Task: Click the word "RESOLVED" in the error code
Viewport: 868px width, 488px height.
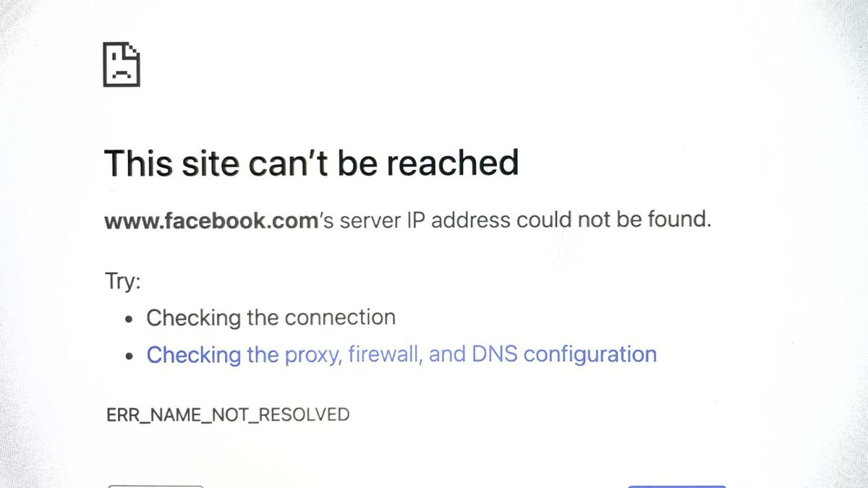Action: click(x=305, y=414)
